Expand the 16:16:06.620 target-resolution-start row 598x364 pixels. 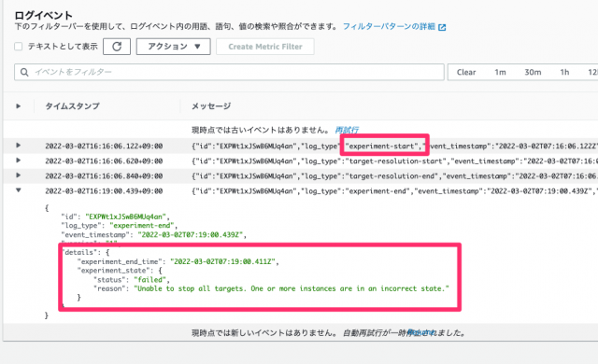18,160
